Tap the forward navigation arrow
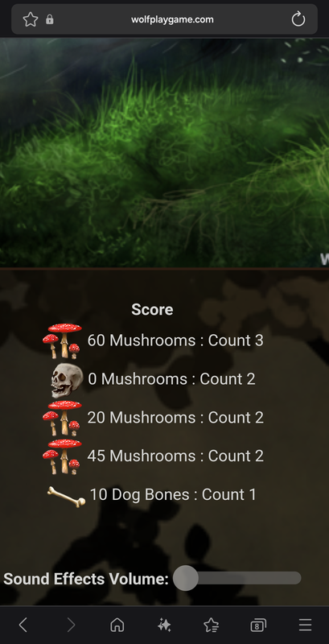Screen dimensions: 329x644 [x=71, y=625]
